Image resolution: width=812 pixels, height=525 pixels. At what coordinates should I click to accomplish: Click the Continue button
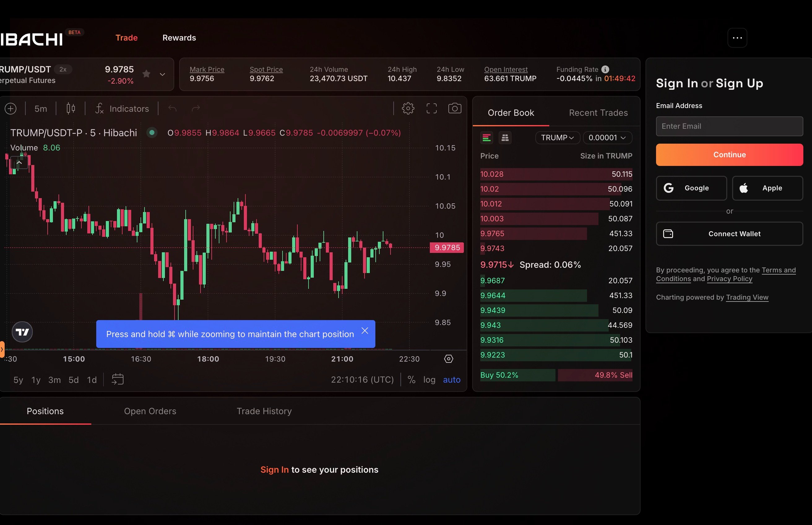point(729,155)
